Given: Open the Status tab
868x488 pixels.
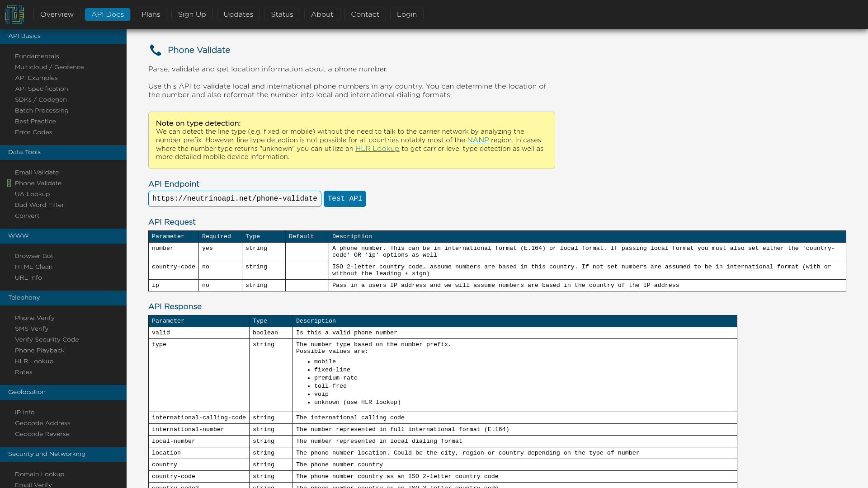Looking at the screenshot, I should [282, 14].
